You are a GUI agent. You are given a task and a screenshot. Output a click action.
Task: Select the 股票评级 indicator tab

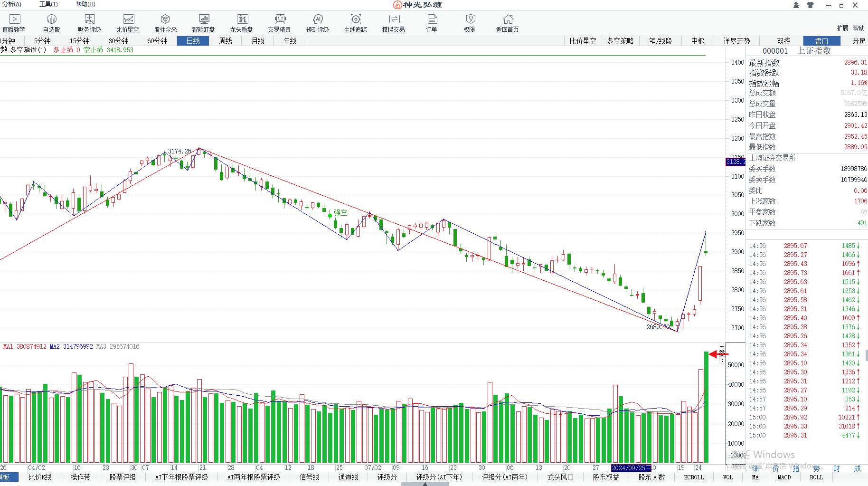[123, 477]
